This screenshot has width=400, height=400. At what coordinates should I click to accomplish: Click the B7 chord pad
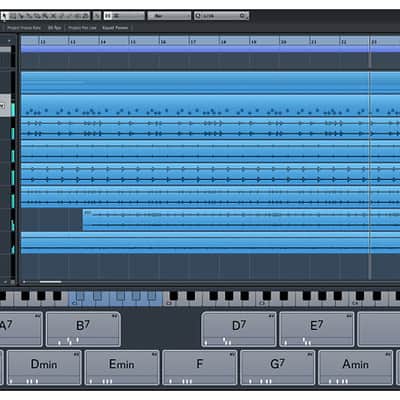click(x=83, y=329)
